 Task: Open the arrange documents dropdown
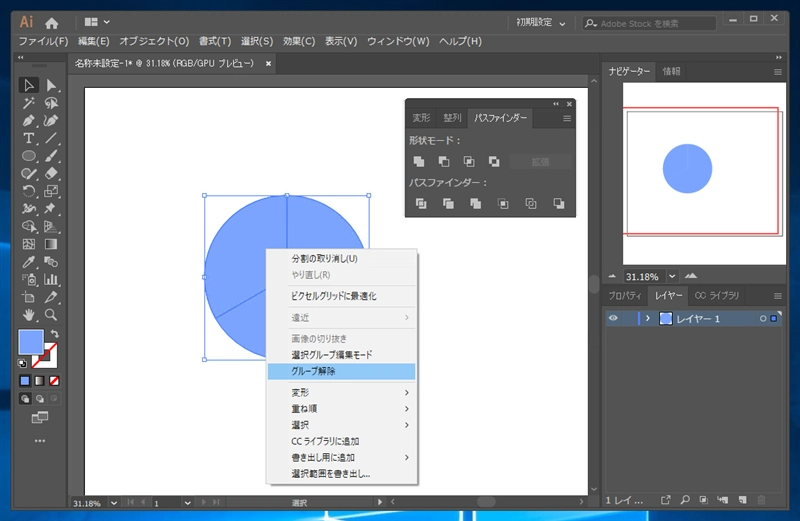coord(96,22)
